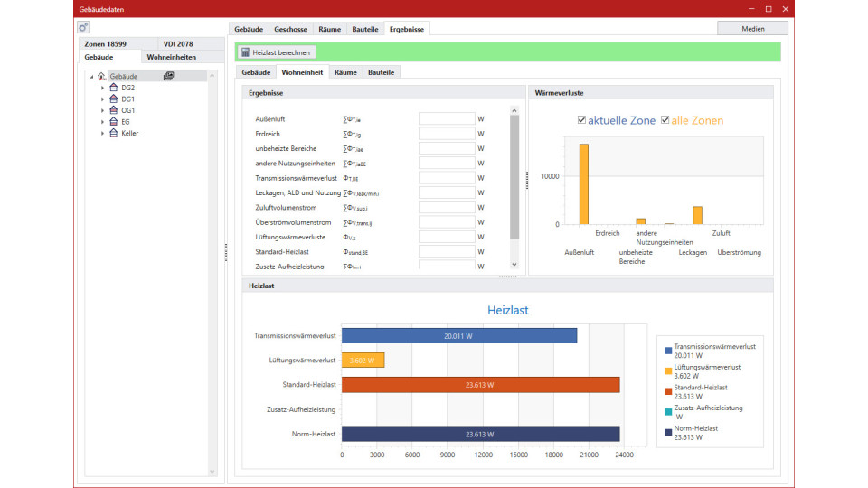Open the Wohneinheiten tab in left panel
This screenshot has width=868, height=488.
coord(171,57)
